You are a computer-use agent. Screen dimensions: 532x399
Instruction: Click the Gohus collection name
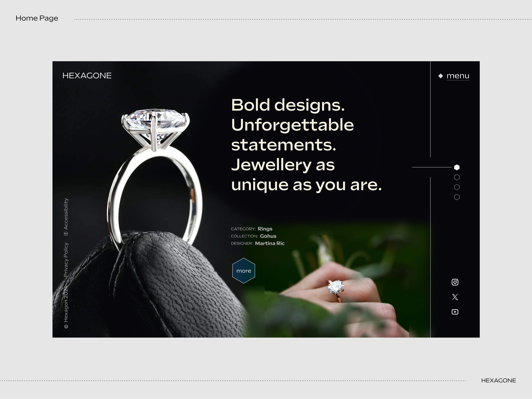pyautogui.click(x=268, y=236)
